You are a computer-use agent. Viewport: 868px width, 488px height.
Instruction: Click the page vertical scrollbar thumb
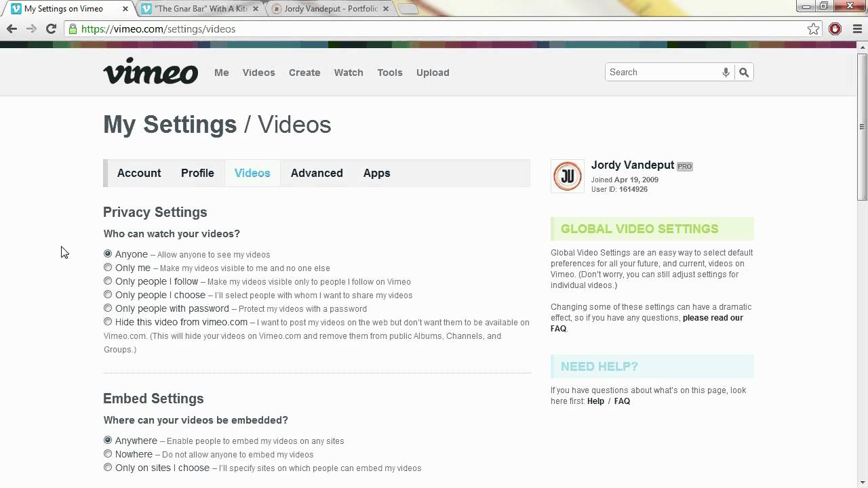[863, 126]
